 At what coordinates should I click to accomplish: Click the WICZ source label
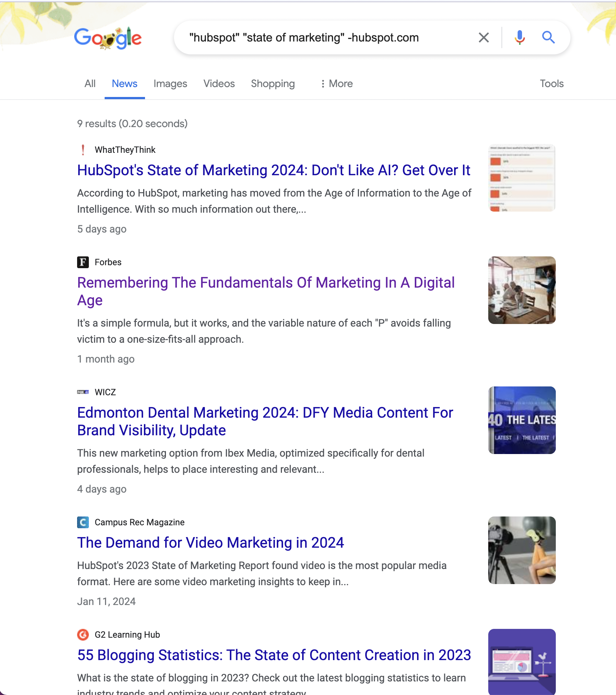tap(105, 392)
